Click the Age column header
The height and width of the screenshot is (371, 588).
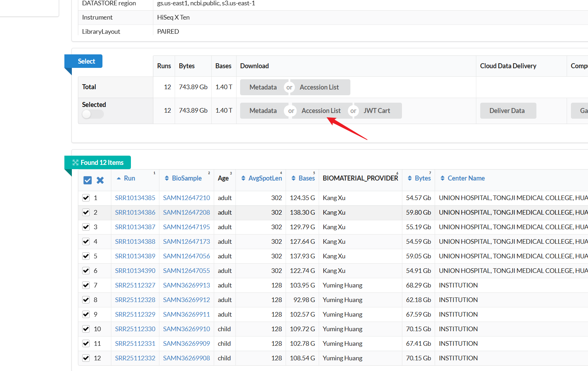click(x=223, y=178)
